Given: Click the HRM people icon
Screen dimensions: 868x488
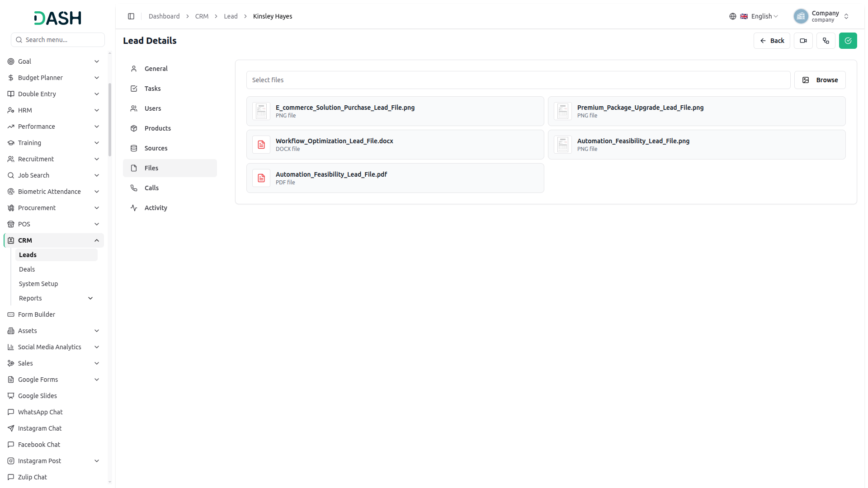Looking at the screenshot, I should point(11,110).
